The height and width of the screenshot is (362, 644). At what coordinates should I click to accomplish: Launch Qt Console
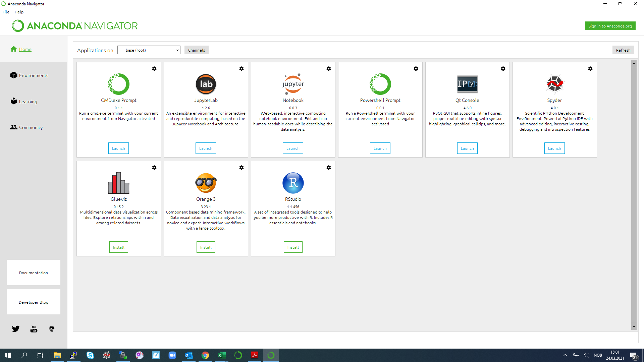467,148
